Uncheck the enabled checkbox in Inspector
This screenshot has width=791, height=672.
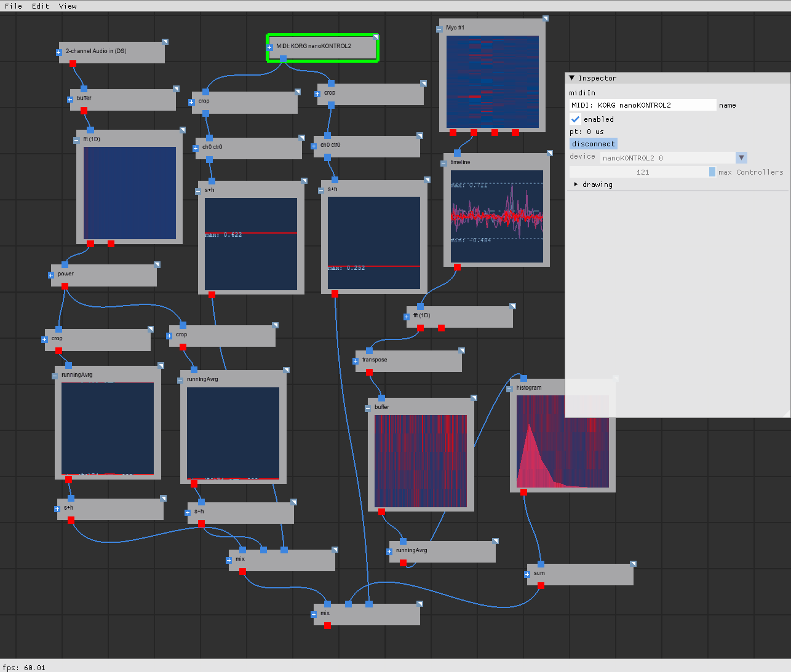[x=575, y=119]
